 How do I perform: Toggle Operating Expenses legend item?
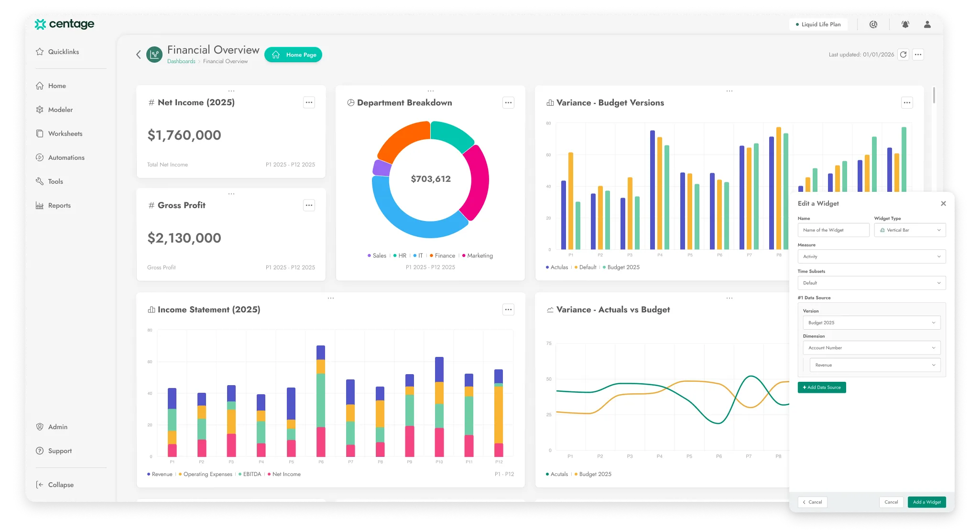tap(207, 474)
